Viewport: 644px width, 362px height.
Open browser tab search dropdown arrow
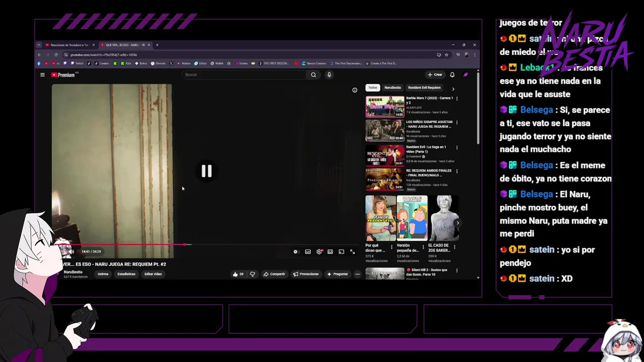click(x=39, y=45)
